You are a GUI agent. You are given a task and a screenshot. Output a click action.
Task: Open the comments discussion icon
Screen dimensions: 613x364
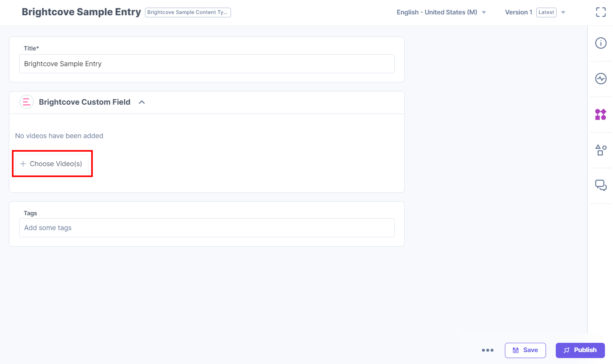(601, 185)
